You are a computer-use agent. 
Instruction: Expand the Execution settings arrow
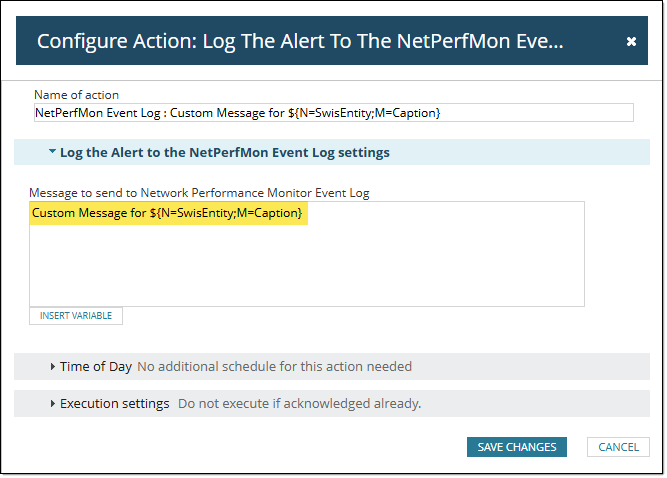(x=52, y=404)
